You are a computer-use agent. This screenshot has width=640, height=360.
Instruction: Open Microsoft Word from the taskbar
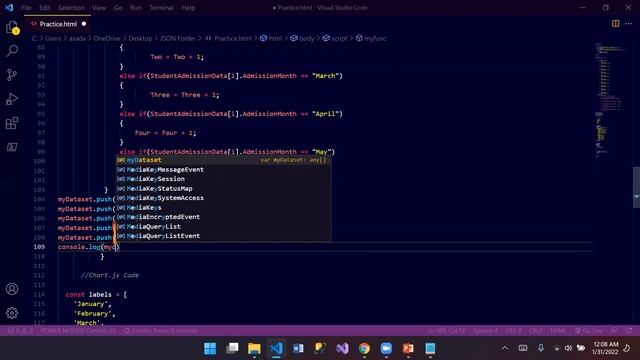298,349
